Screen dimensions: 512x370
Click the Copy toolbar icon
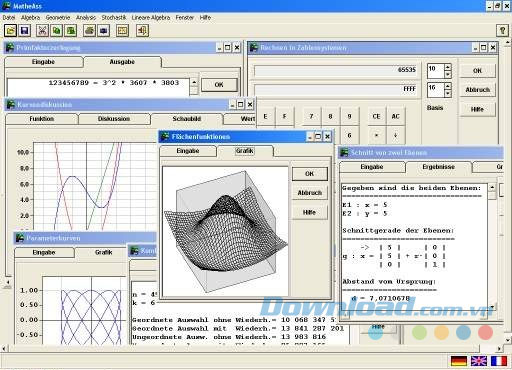point(57,31)
